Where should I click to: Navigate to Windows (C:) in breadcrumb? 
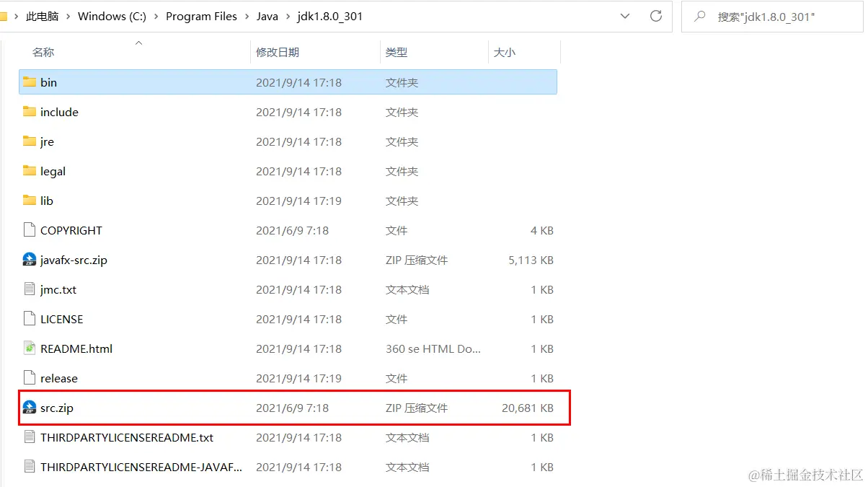click(x=112, y=16)
